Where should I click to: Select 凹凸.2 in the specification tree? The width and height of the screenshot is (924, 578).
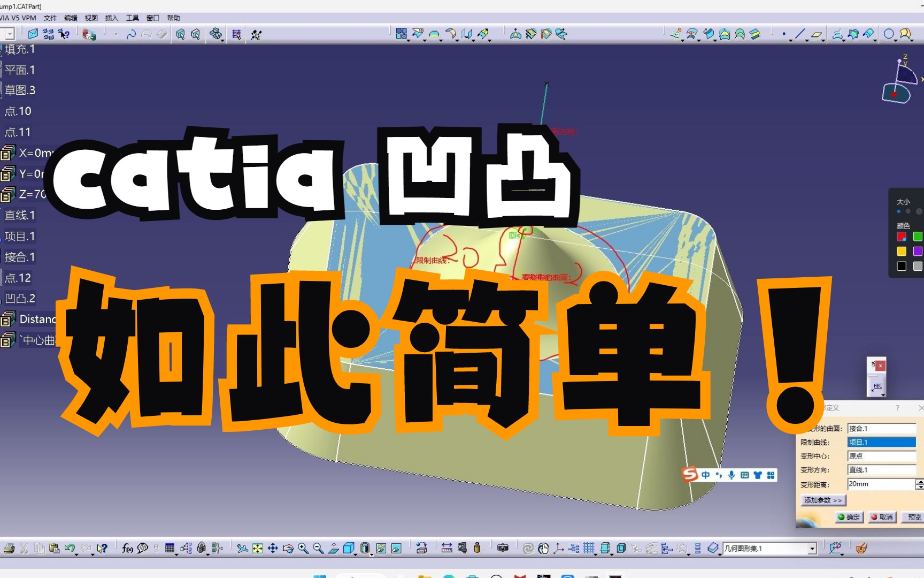coord(20,299)
